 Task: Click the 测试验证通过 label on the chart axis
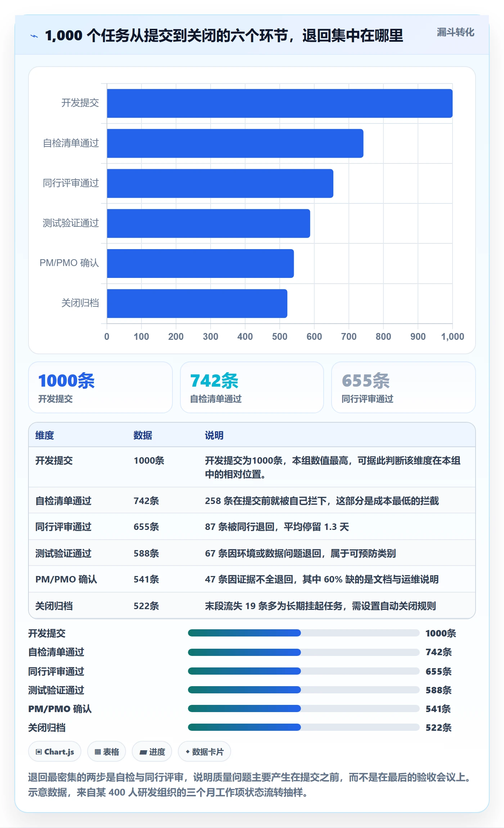coord(71,223)
